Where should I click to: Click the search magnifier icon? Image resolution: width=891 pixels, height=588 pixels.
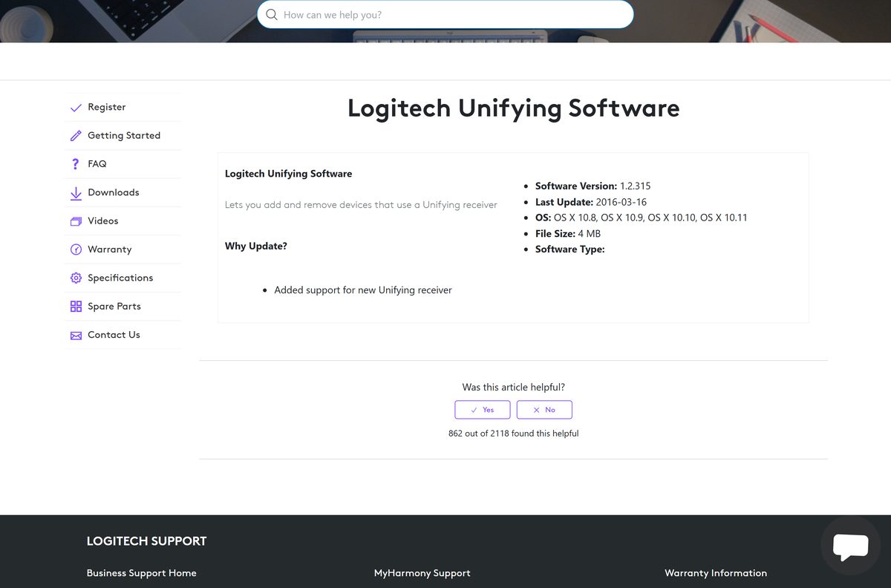pyautogui.click(x=272, y=15)
